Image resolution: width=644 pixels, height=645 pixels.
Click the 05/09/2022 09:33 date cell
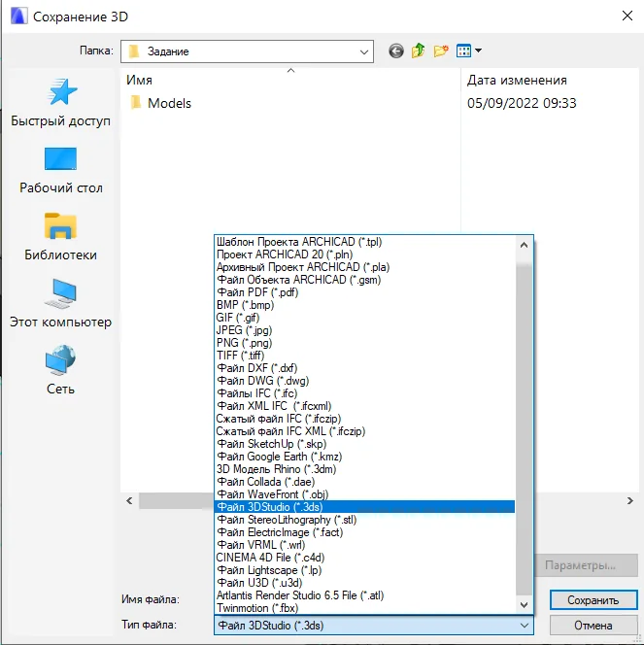tap(522, 103)
